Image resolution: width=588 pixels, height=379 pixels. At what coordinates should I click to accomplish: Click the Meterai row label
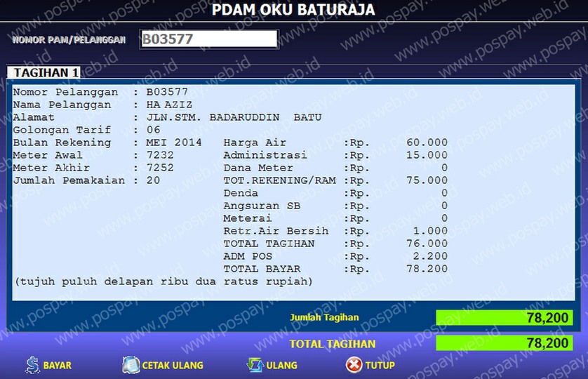pyautogui.click(x=248, y=218)
